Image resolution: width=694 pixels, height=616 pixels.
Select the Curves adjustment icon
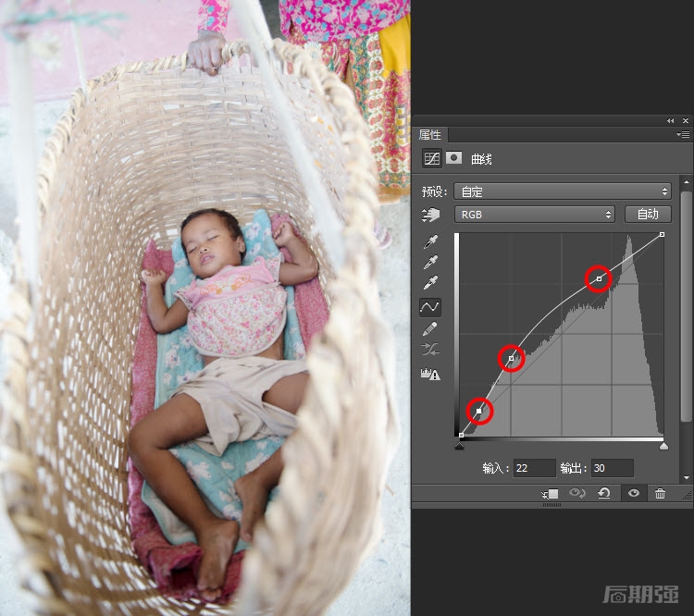[x=431, y=158]
